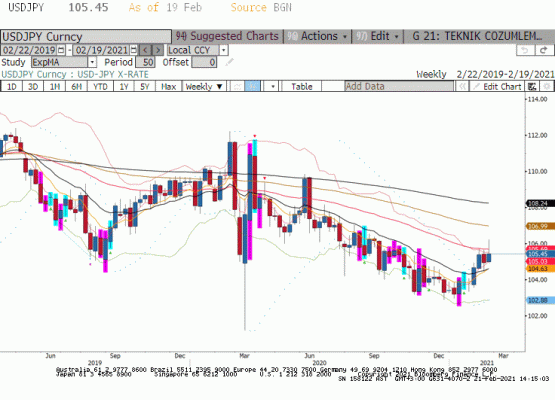
Task: Shift date range forward with right arrow
Action: coord(158,50)
